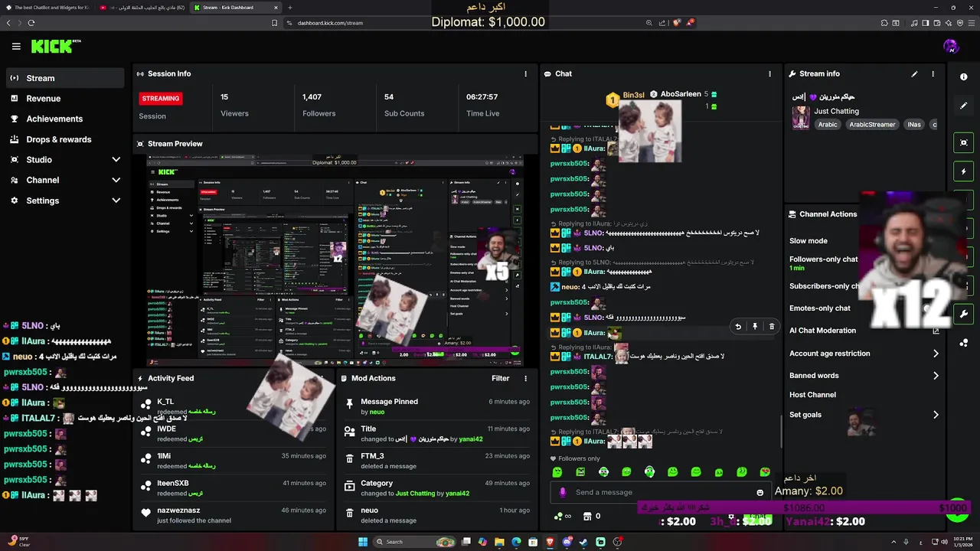Select the ArabicStreamer stream tag
Image resolution: width=980 pixels, height=551 pixels.
point(872,125)
